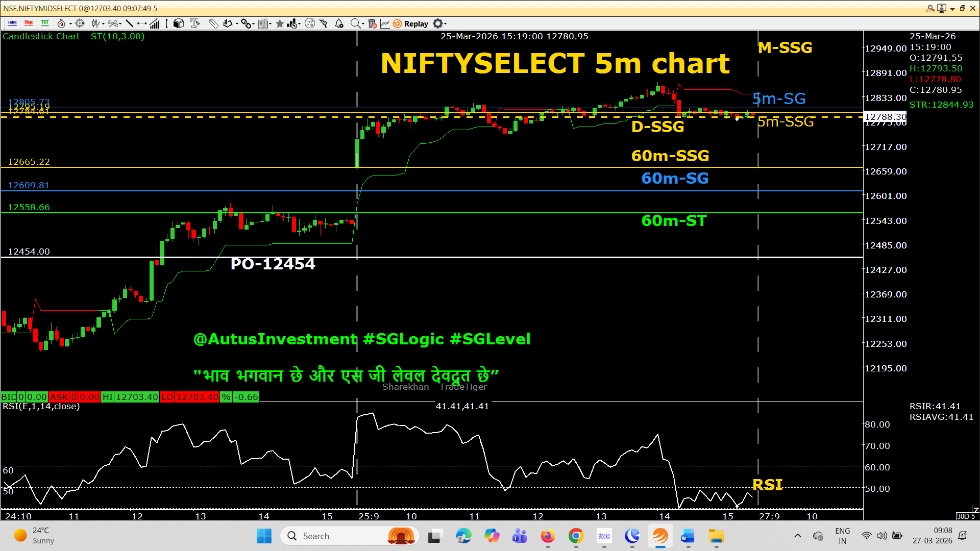
Task: Open the settings gear dropdown arrow
Action: point(446,23)
